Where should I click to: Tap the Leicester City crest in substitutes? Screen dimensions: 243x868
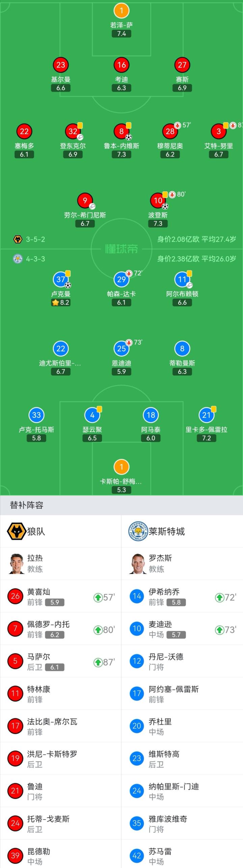point(138,531)
